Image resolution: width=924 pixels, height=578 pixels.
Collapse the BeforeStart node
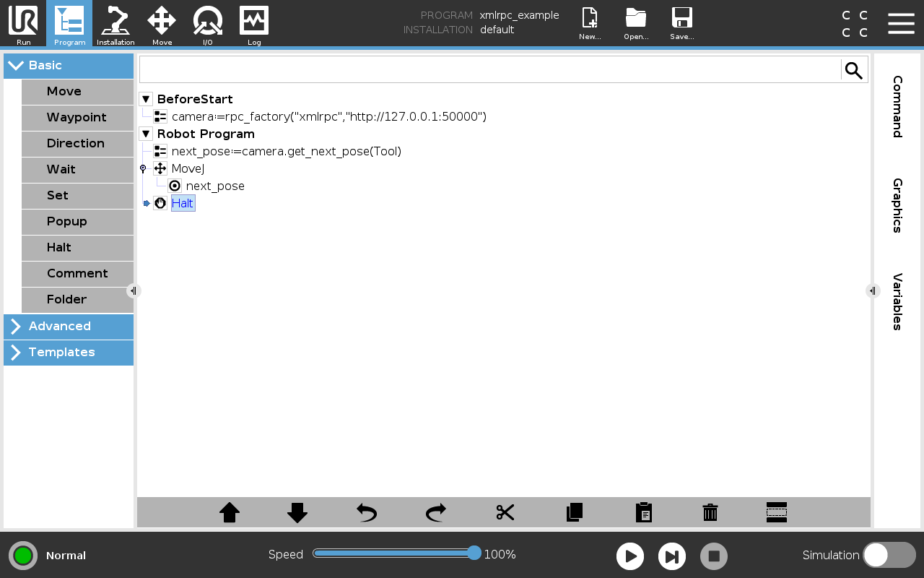[x=146, y=99]
